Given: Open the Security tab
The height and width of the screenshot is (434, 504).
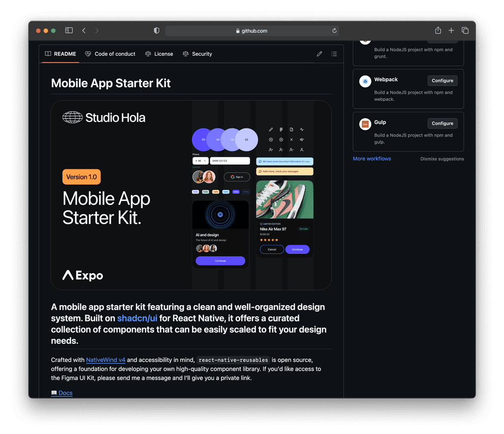Looking at the screenshot, I should 197,54.
